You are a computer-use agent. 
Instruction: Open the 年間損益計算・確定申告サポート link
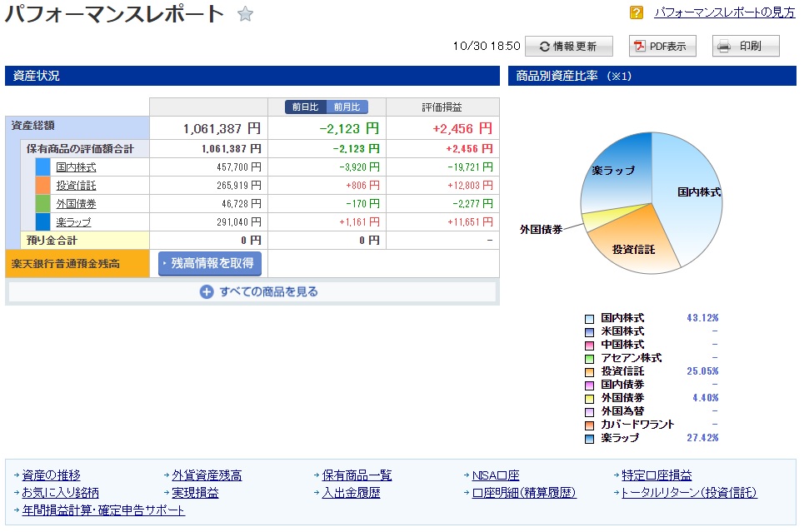103,510
